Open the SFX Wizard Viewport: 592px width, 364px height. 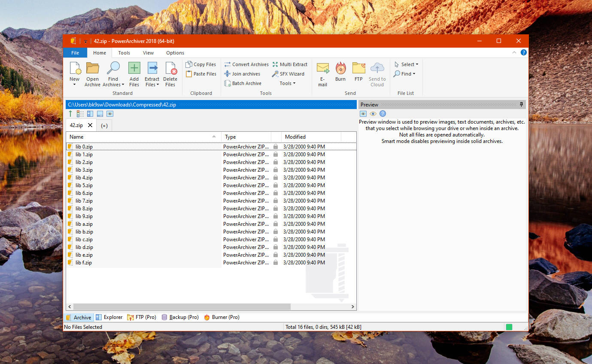tap(288, 74)
